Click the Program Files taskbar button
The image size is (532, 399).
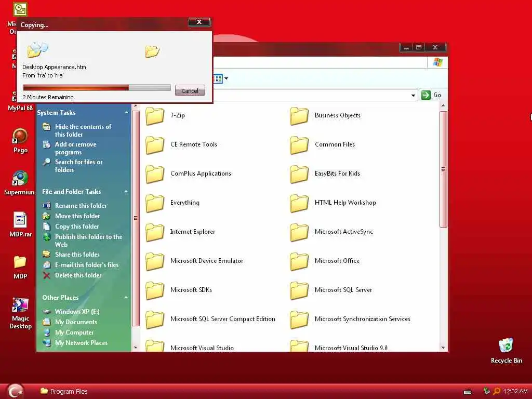[64, 392]
